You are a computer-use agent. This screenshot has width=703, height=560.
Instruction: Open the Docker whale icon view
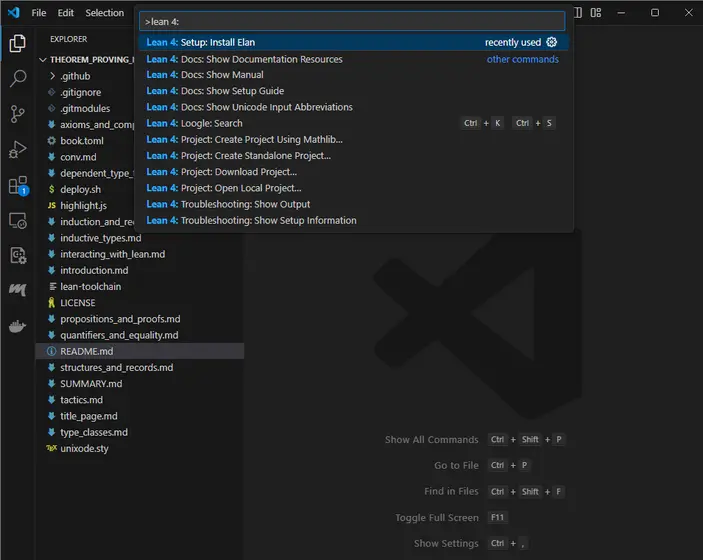click(17, 326)
